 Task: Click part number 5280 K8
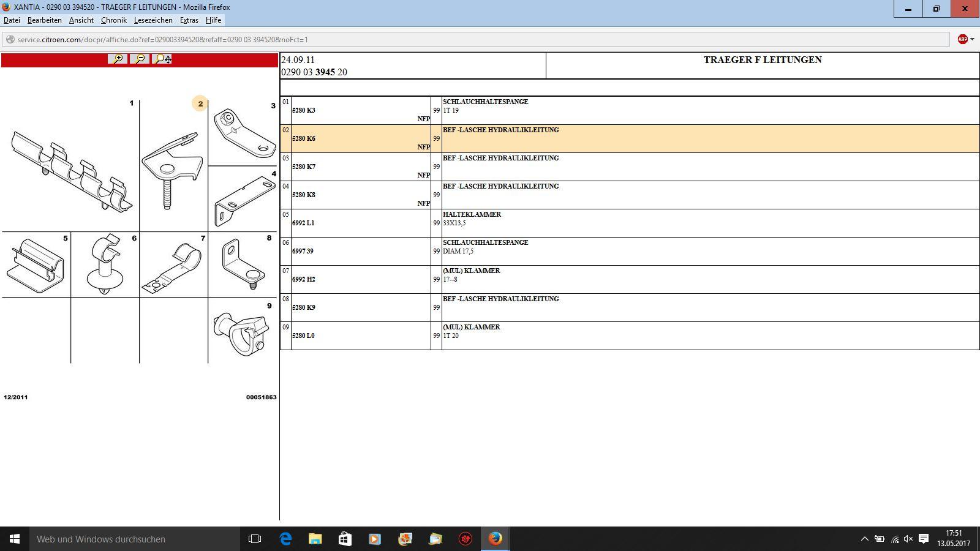pyautogui.click(x=304, y=195)
